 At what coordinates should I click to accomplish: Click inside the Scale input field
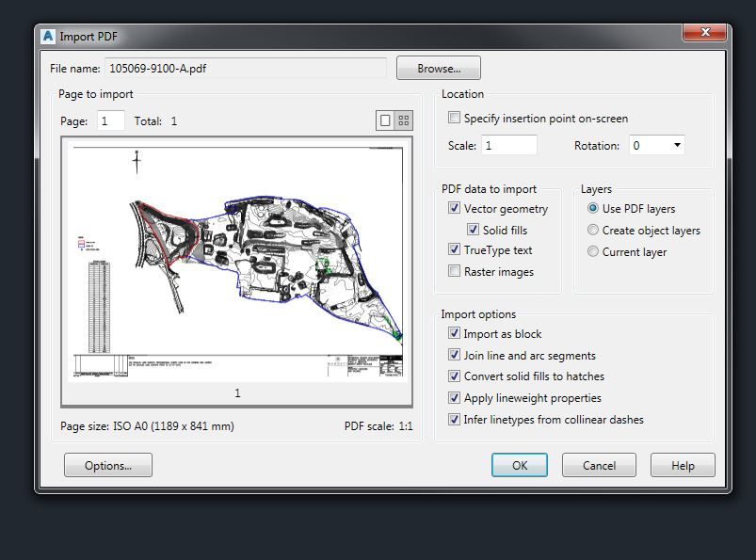(x=508, y=146)
